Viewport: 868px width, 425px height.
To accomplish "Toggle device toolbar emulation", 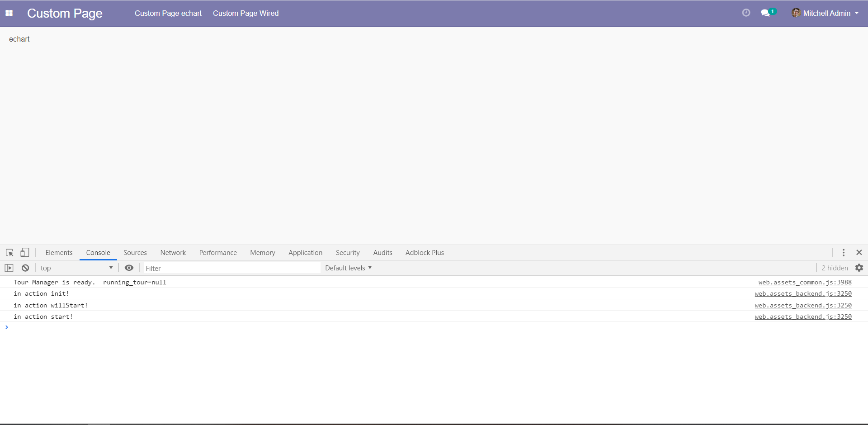I will pos(25,253).
